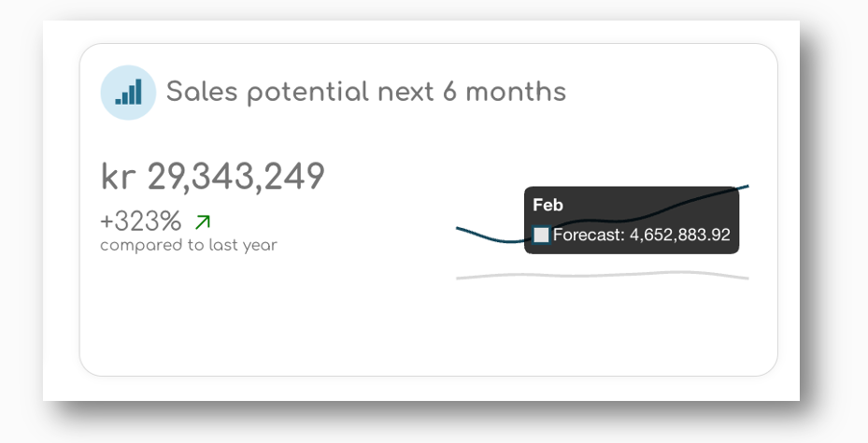Click the Feb label in the tooltip
Screen dimensions: 868x443
point(548,205)
